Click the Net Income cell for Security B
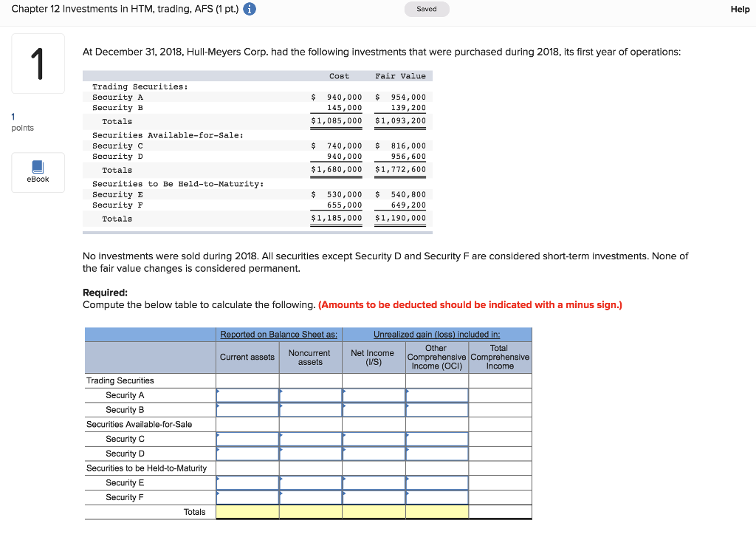The image size is (756, 540). 373,409
